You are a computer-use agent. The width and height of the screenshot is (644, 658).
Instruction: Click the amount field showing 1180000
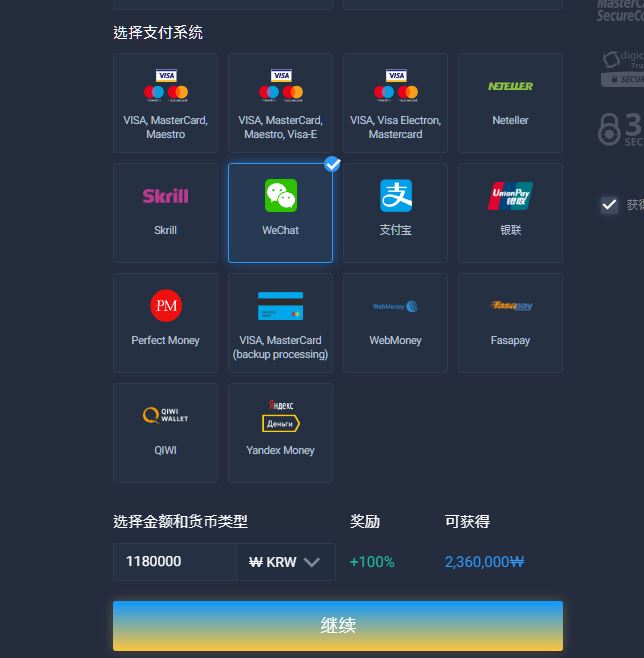pyautogui.click(x=175, y=562)
